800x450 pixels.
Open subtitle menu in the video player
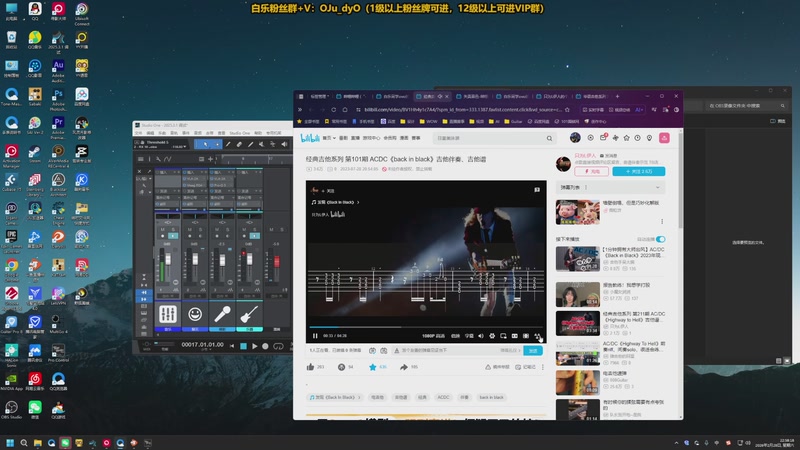pos(469,336)
